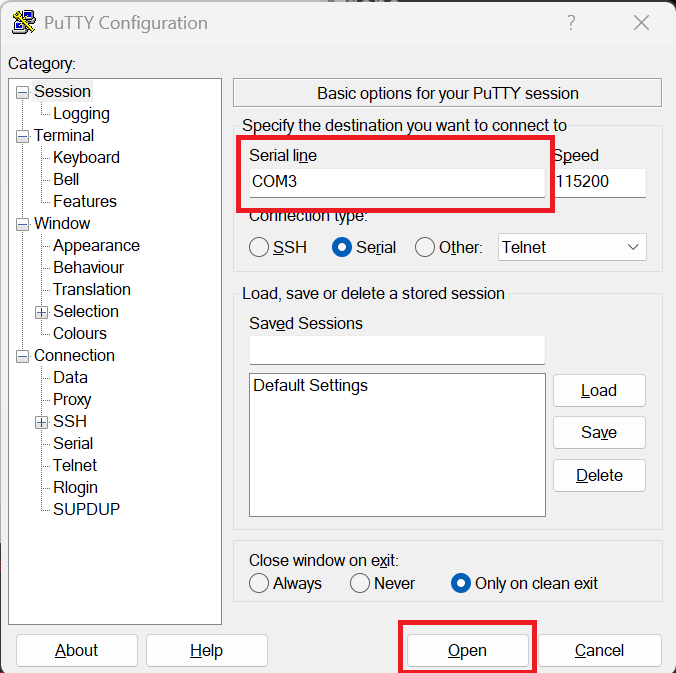
Task: Expand the Selection tree node
Action: click(42, 312)
